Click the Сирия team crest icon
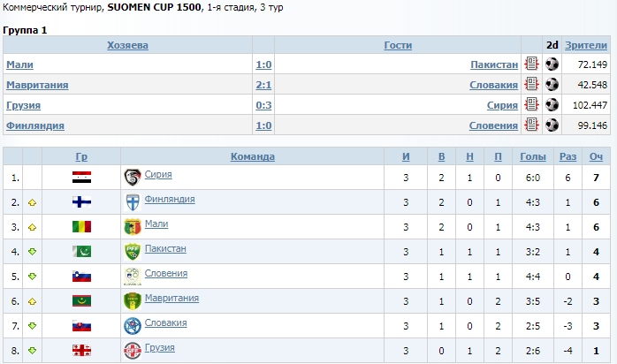The image size is (617, 364). [x=133, y=177]
